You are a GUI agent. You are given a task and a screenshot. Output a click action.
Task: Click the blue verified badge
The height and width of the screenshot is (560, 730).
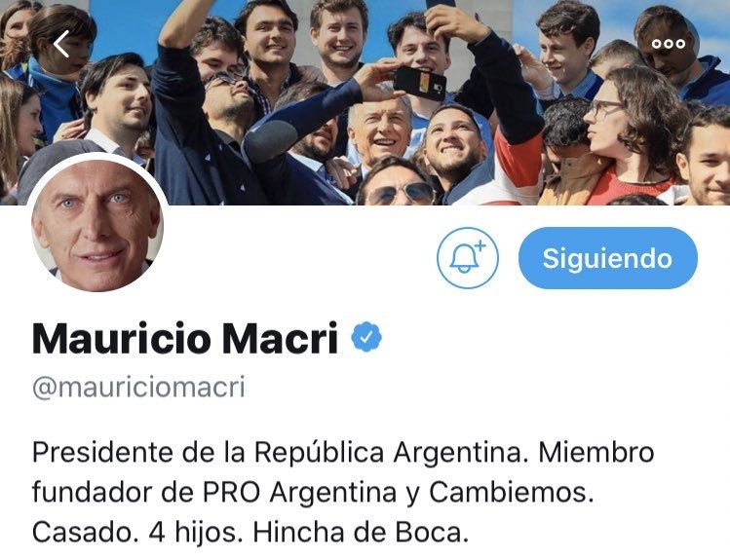coord(366,337)
